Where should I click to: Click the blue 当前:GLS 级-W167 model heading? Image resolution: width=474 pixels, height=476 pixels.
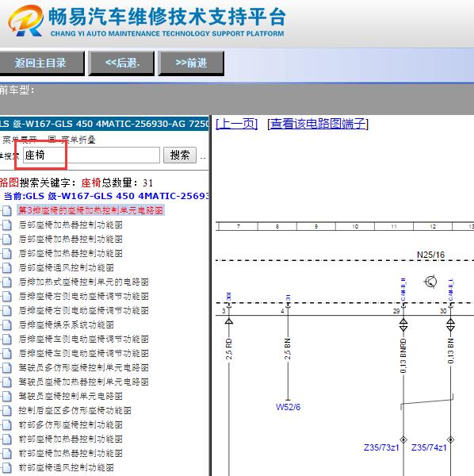(x=106, y=196)
